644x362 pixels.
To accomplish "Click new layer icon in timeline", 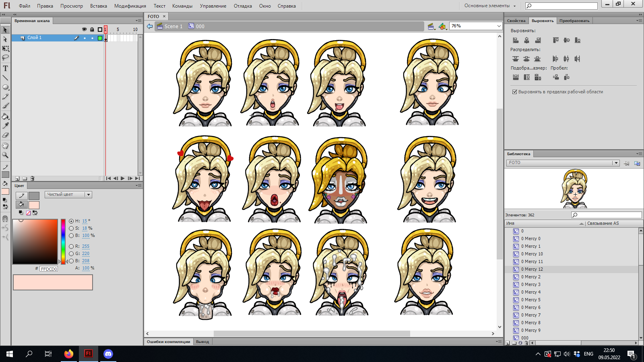I will pyautogui.click(x=17, y=178).
